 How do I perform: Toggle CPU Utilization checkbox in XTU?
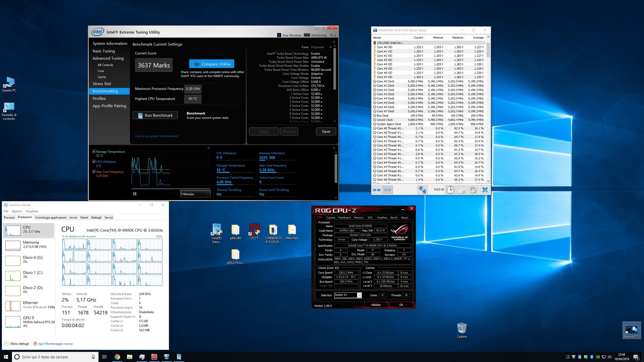click(94, 162)
